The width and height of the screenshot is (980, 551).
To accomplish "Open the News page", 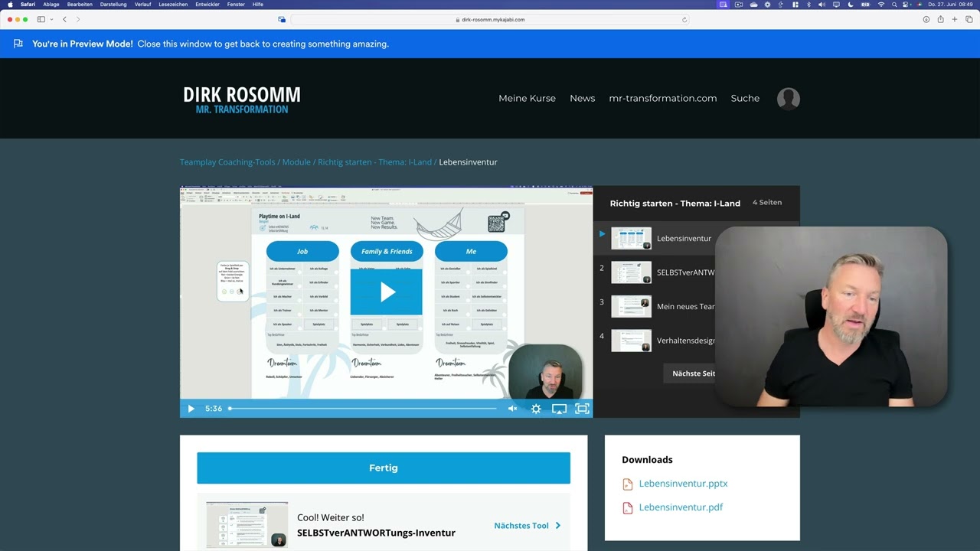I will 582,98.
